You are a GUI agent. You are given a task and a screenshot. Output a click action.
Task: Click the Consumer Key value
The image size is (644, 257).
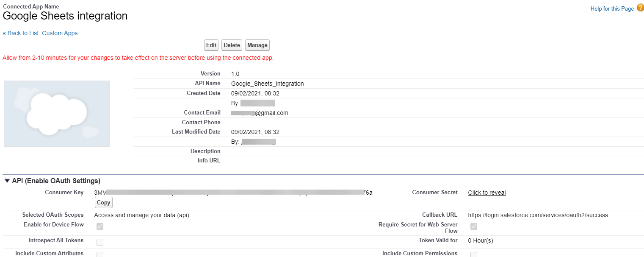(233, 193)
